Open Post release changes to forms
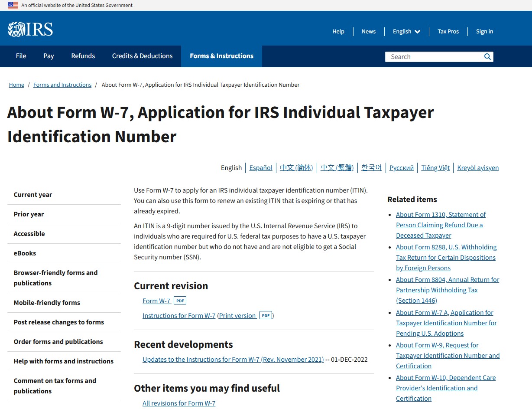The width and height of the screenshot is (532, 409). [64, 322]
